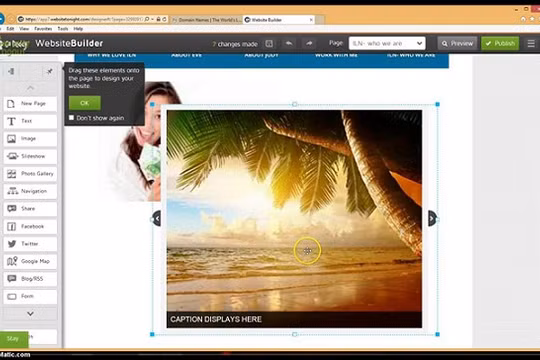Click the Preview button
540x360 pixels.
click(x=458, y=43)
